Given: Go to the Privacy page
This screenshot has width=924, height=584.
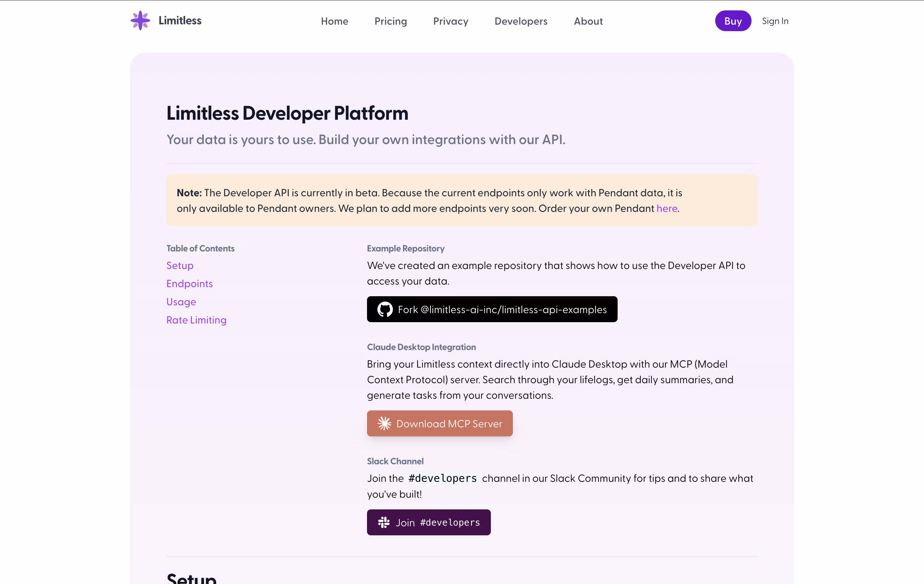Looking at the screenshot, I should coord(450,21).
